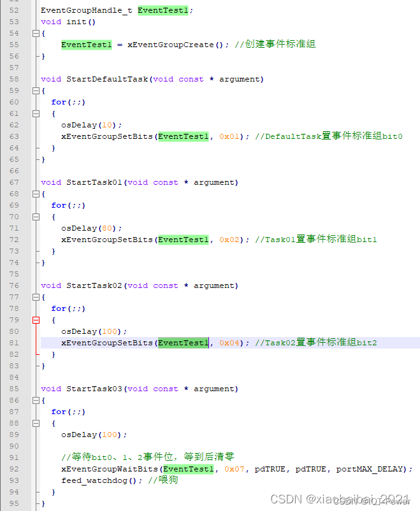
Task: Click the 'void' keyword on line 76
Action: coord(51,286)
